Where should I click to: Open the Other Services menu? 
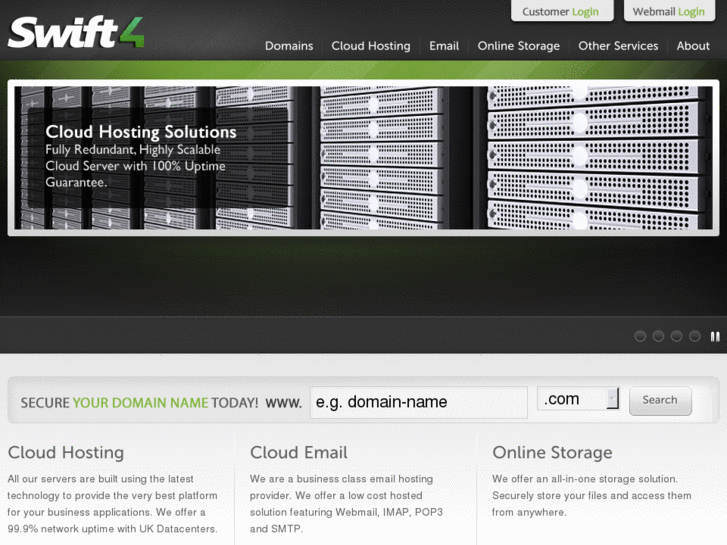(x=618, y=46)
